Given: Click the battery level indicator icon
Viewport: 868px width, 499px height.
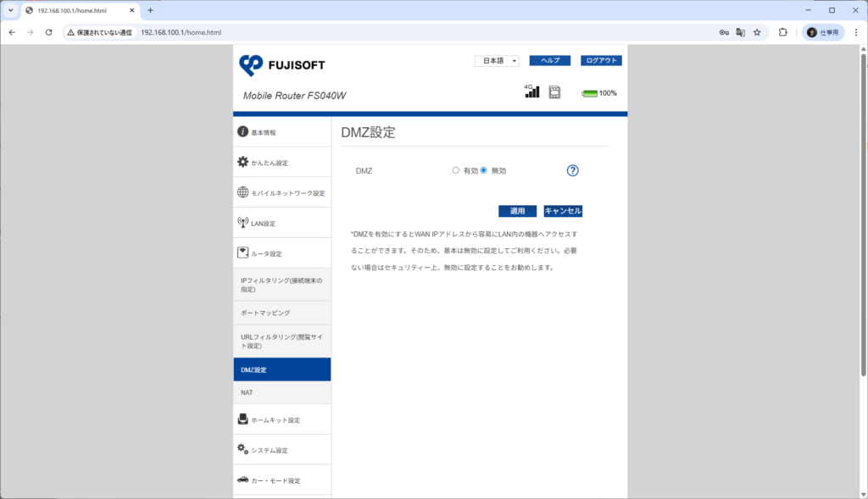Looking at the screenshot, I should click(589, 93).
